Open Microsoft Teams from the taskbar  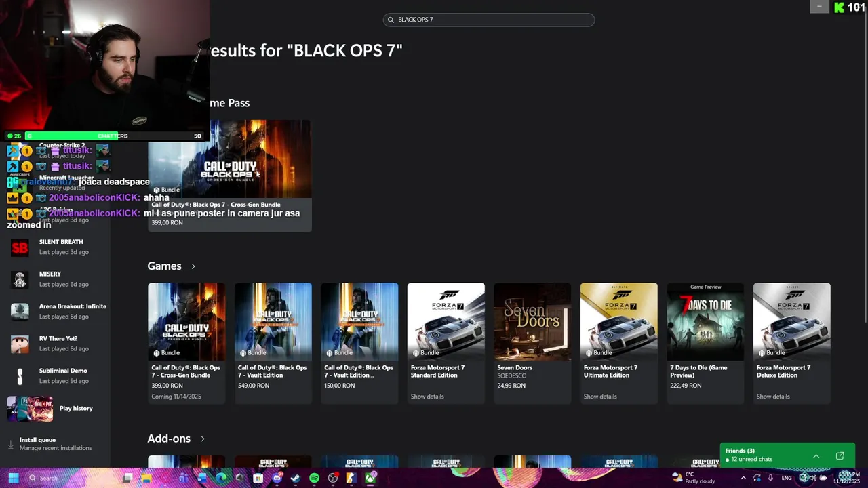tap(183, 478)
